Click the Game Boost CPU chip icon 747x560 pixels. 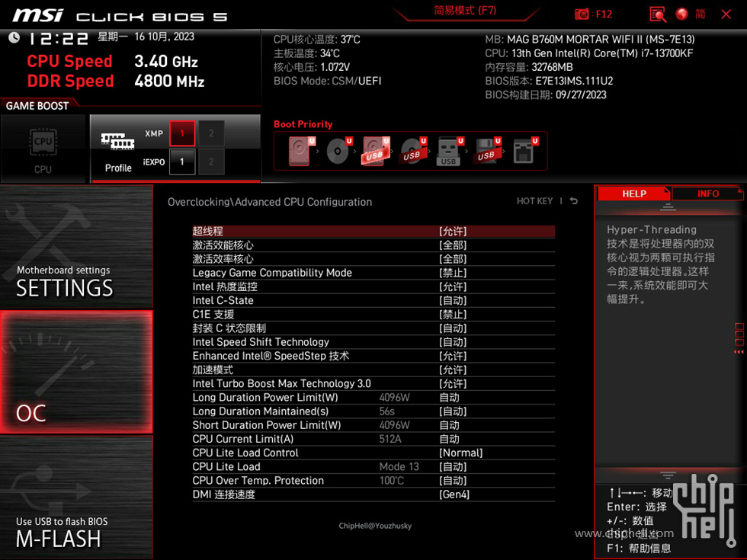[43, 142]
